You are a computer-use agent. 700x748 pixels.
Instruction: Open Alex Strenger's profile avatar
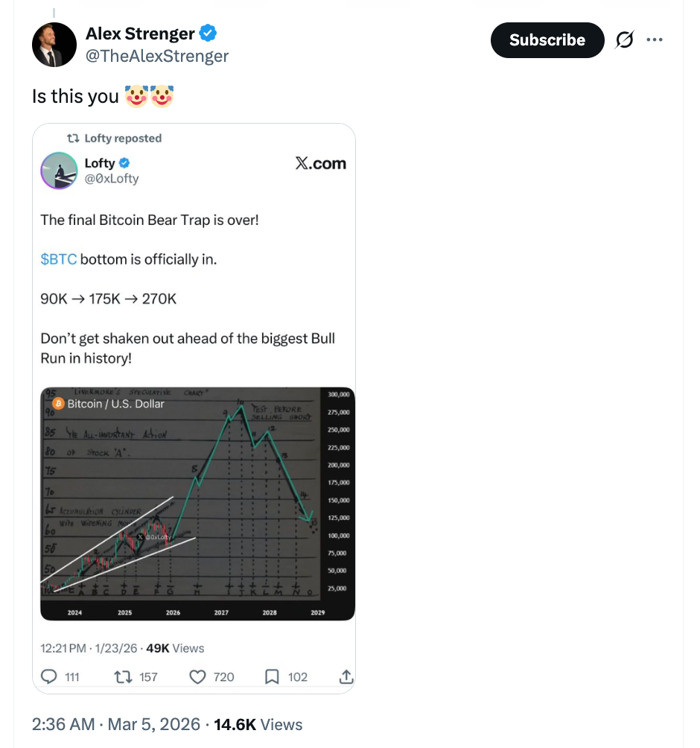[x=54, y=45]
